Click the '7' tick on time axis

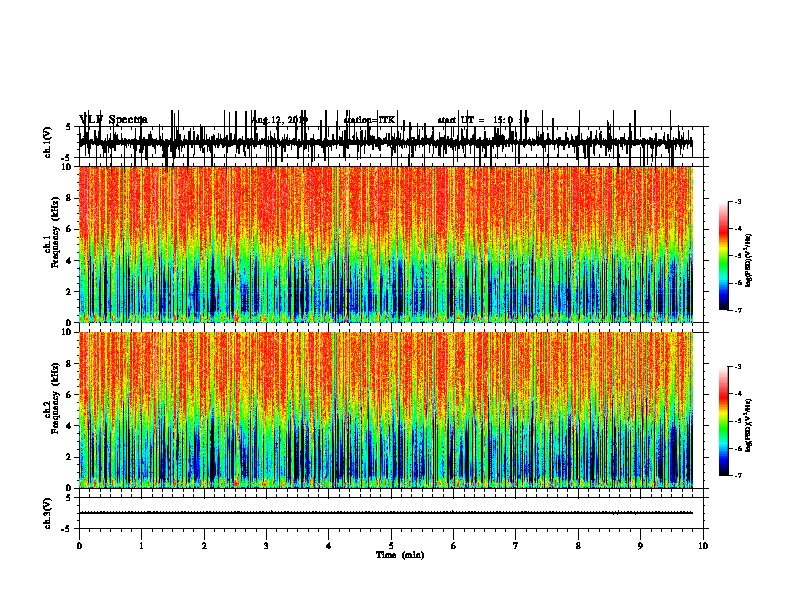click(516, 546)
